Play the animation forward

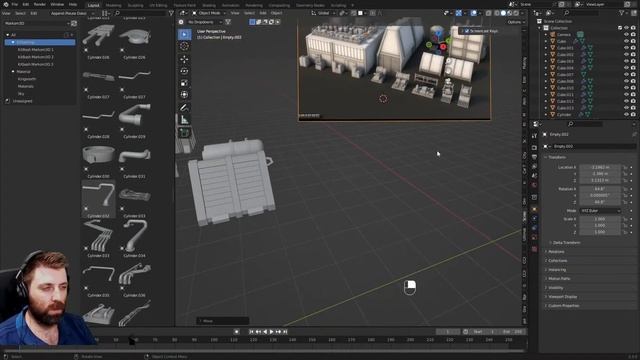pyautogui.click(x=271, y=332)
